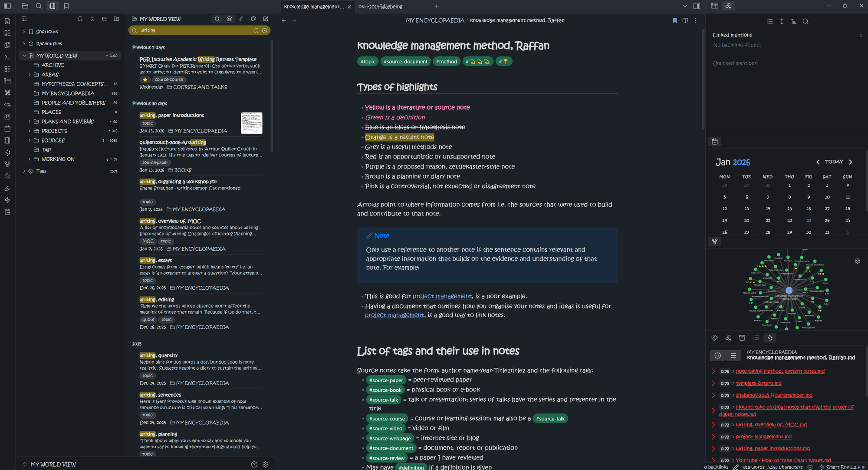Click the bookmark icon in note header

(674, 20)
